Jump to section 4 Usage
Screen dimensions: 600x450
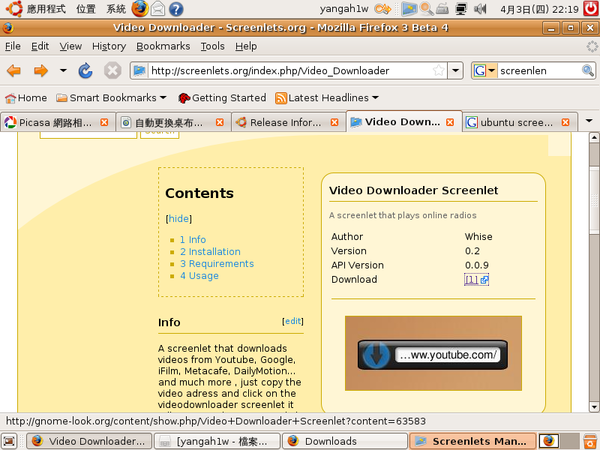pos(199,276)
